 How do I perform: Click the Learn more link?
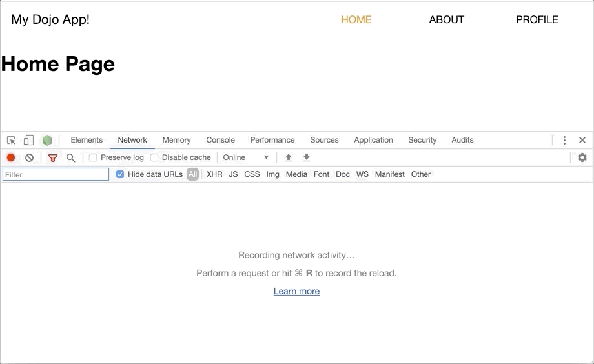[296, 291]
